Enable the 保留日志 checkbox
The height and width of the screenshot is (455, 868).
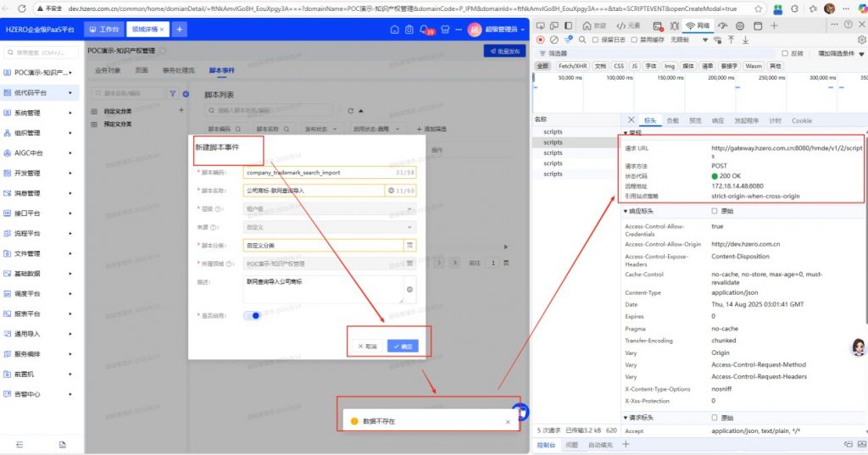click(x=596, y=40)
